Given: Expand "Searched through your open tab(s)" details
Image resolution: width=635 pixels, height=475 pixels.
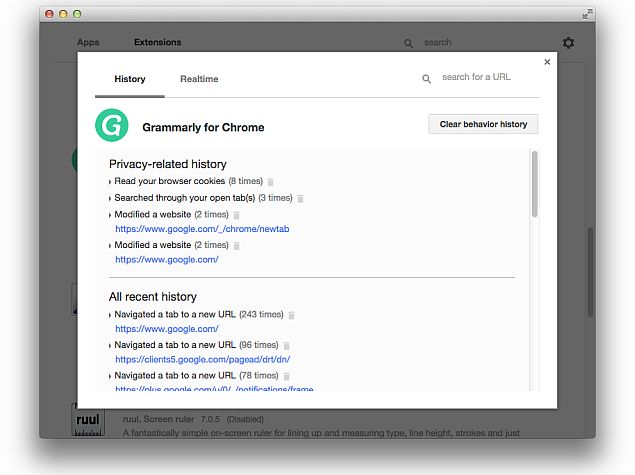Looking at the screenshot, I should (110, 198).
